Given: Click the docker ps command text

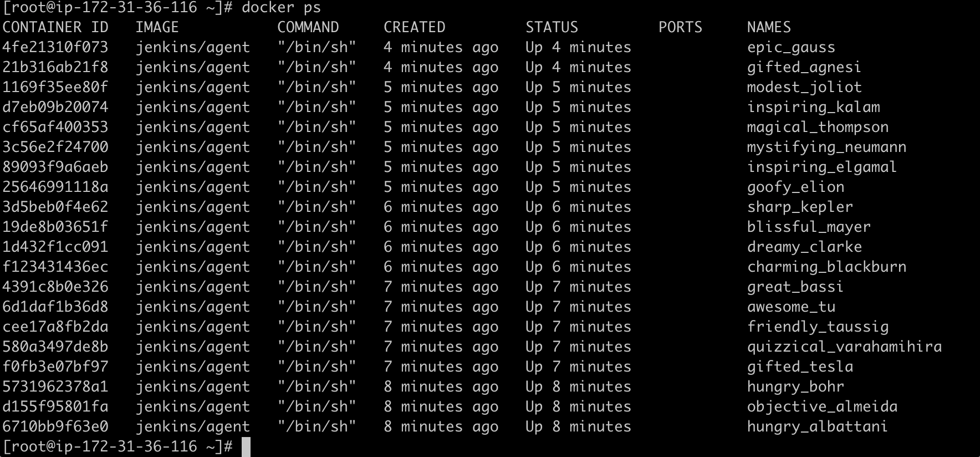Looking at the screenshot, I should pyautogui.click(x=281, y=8).
